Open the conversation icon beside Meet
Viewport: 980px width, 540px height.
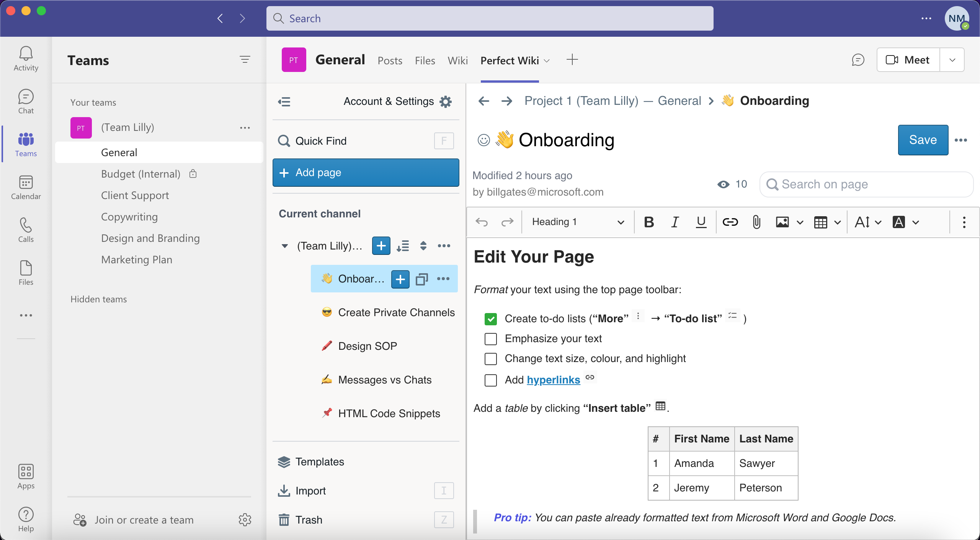858,60
